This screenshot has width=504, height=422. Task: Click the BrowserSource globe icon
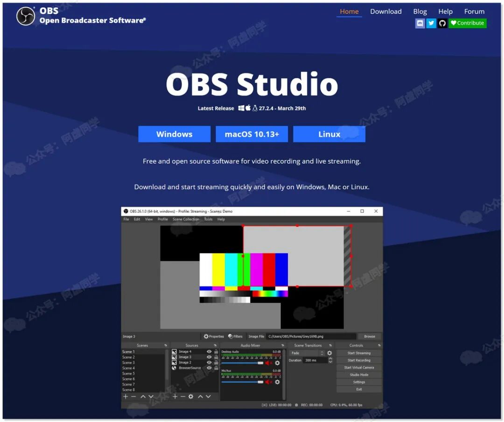174,368
